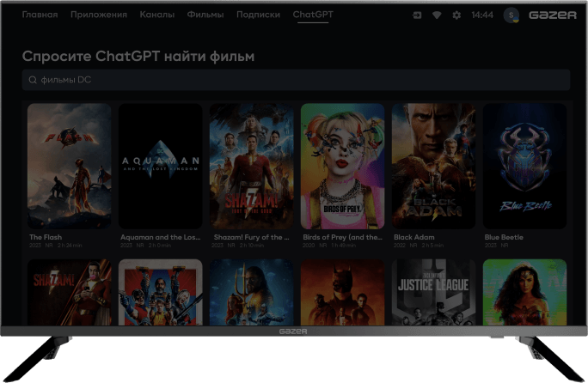This screenshot has width=588, height=383.
Task: Open The Flash poster
Action: click(69, 166)
